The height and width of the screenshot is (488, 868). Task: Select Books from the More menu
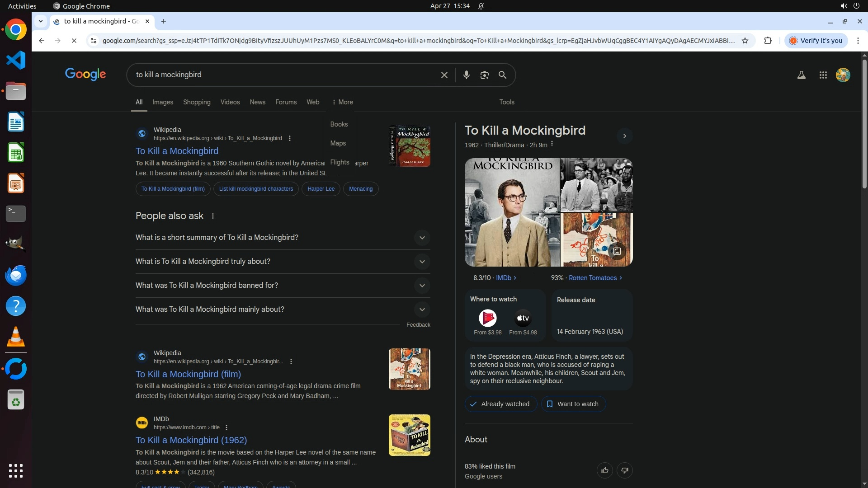[339, 124]
